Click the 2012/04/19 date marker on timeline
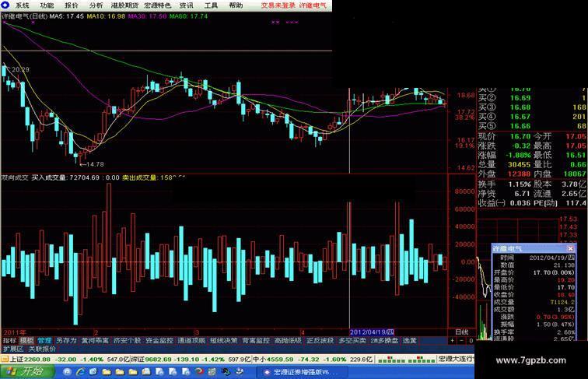588x379 pixels. pos(372,332)
